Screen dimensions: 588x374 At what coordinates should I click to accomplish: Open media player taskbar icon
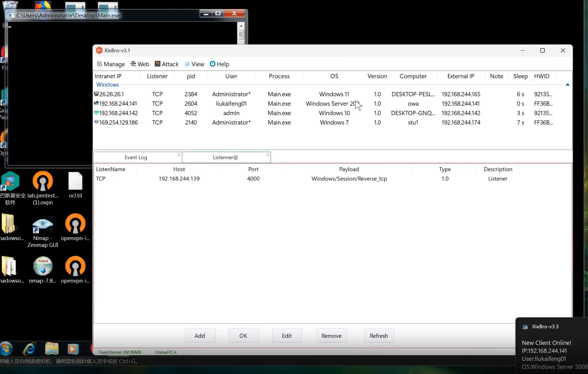(73, 349)
